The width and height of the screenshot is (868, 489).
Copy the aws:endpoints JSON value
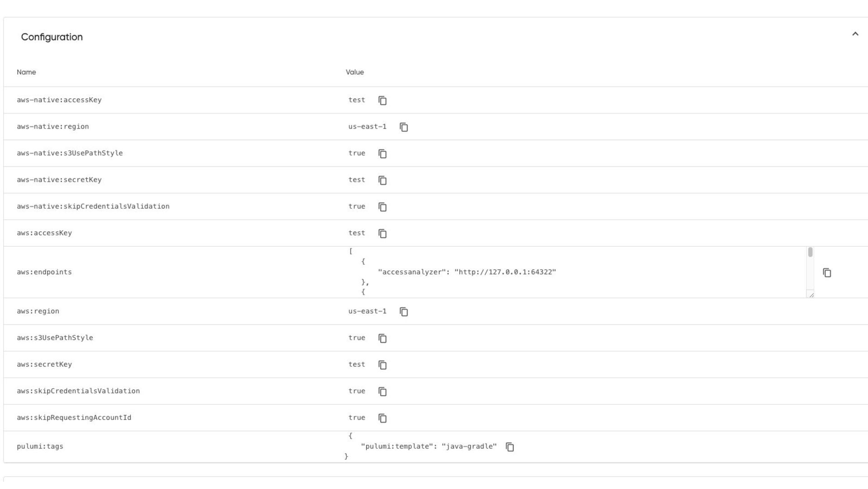pyautogui.click(x=827, y=273)
